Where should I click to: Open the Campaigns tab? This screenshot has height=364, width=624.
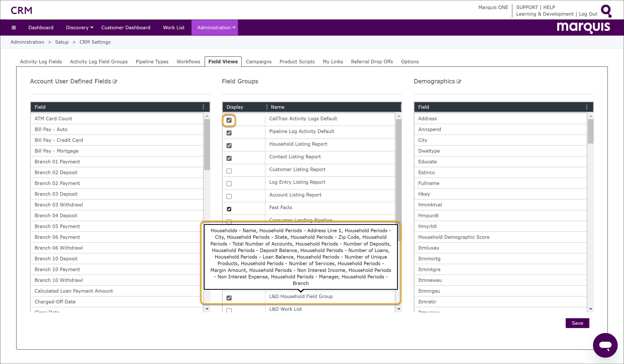(258, 62)
